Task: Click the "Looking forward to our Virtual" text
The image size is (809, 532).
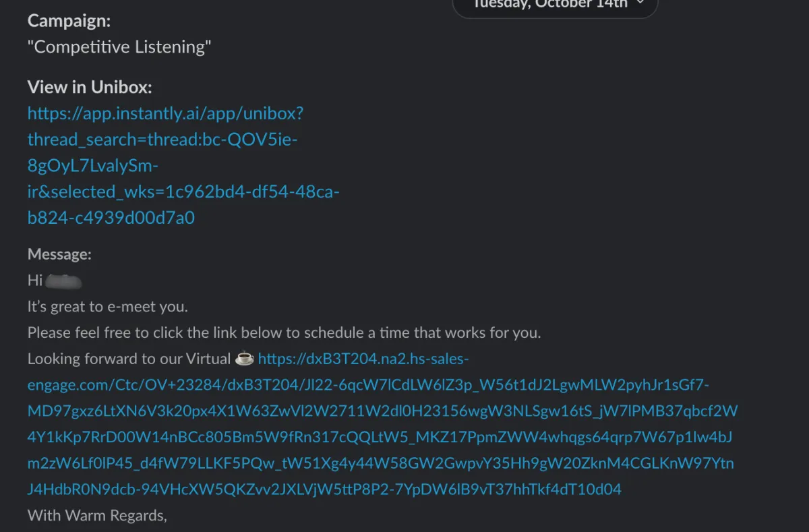Action: click(129, 359)
